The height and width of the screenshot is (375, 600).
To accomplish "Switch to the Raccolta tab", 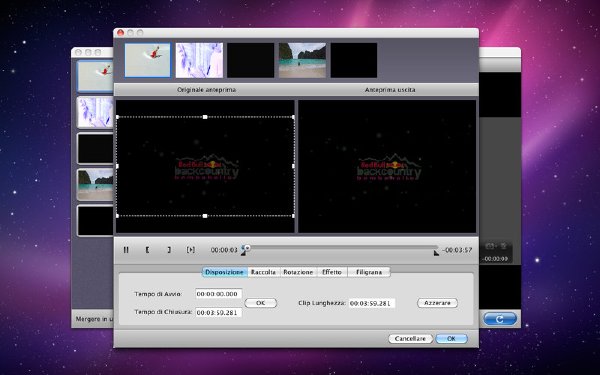I will [263, 272].
